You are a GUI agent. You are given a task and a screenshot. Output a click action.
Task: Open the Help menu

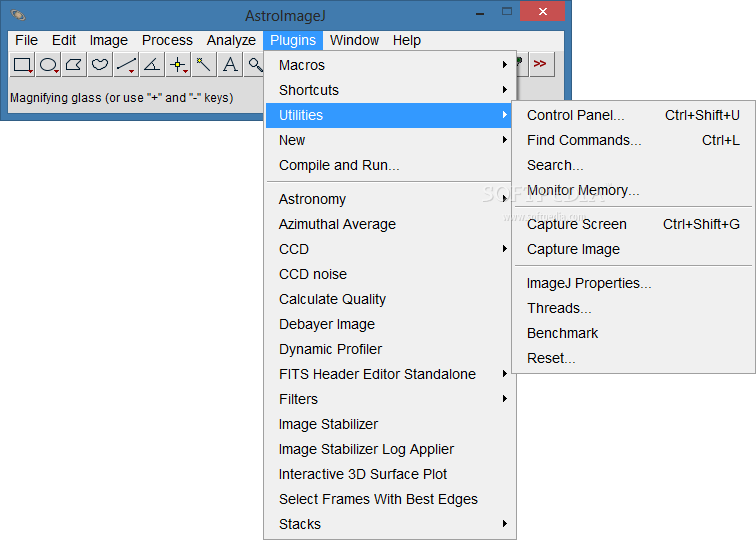click(x=406, y=40)
